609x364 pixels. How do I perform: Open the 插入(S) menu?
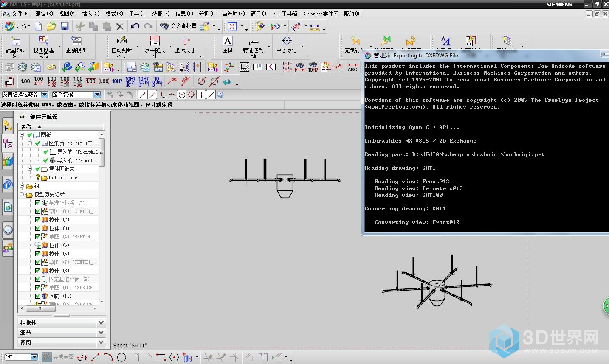[x=91, y=14]
